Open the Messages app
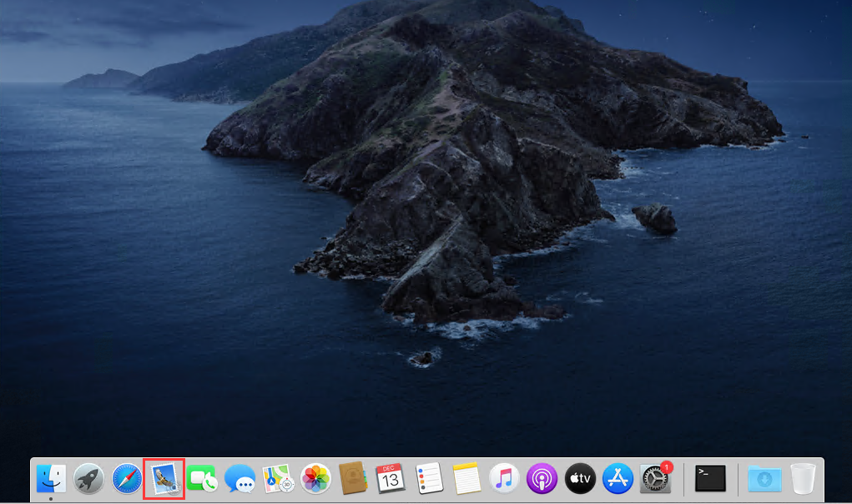852x504 pixels. point(239,478)
